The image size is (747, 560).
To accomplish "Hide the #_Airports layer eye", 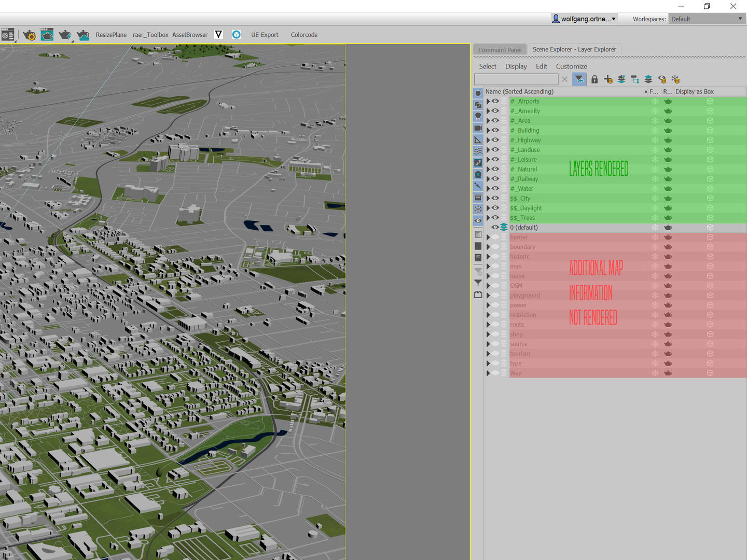I will coord(495,101).
